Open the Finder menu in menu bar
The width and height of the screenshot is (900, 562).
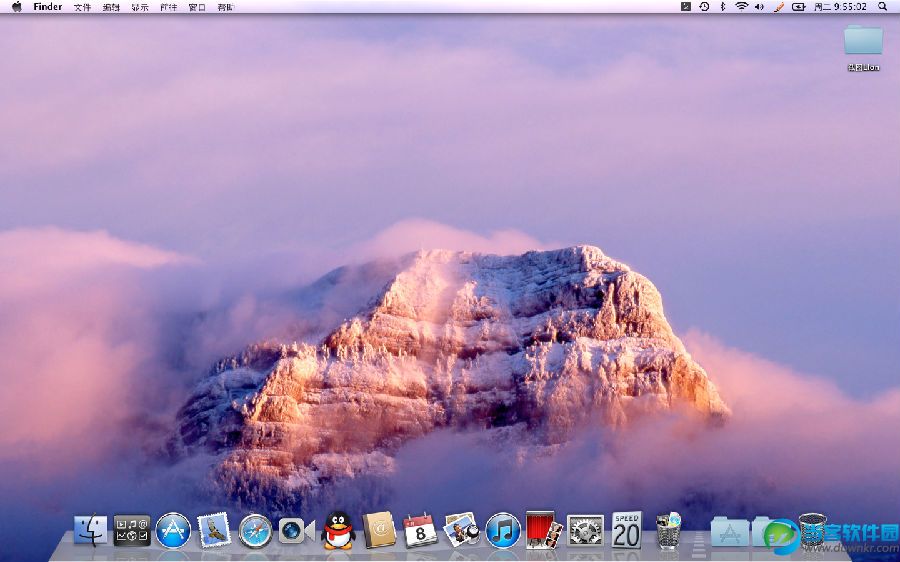47,7
